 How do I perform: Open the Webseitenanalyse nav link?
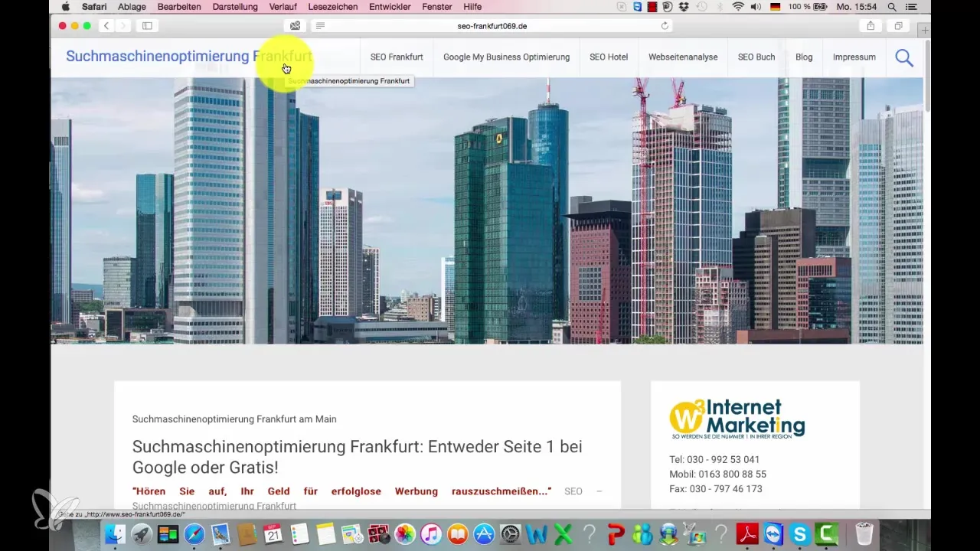click(x=683, y=57)
